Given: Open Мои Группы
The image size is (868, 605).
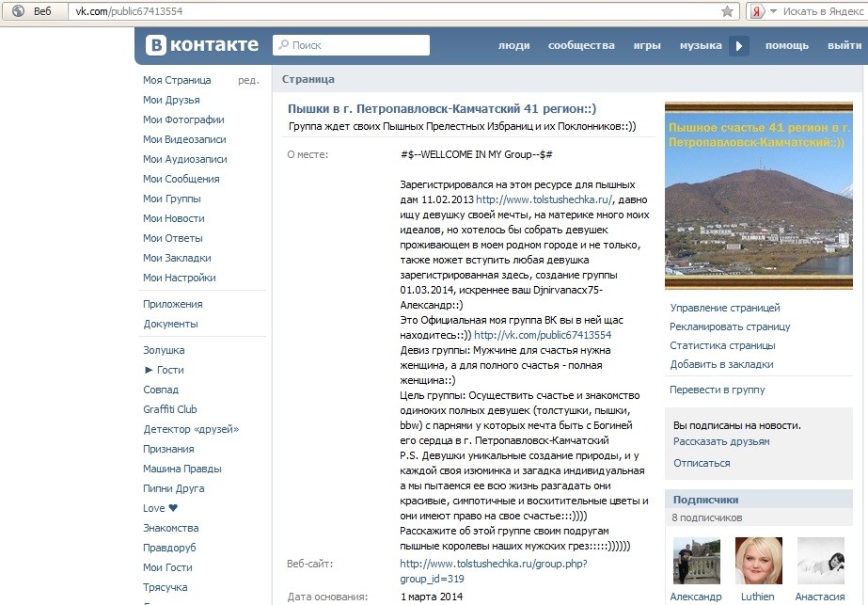Looking at the screenshot, I should point(171,199).
